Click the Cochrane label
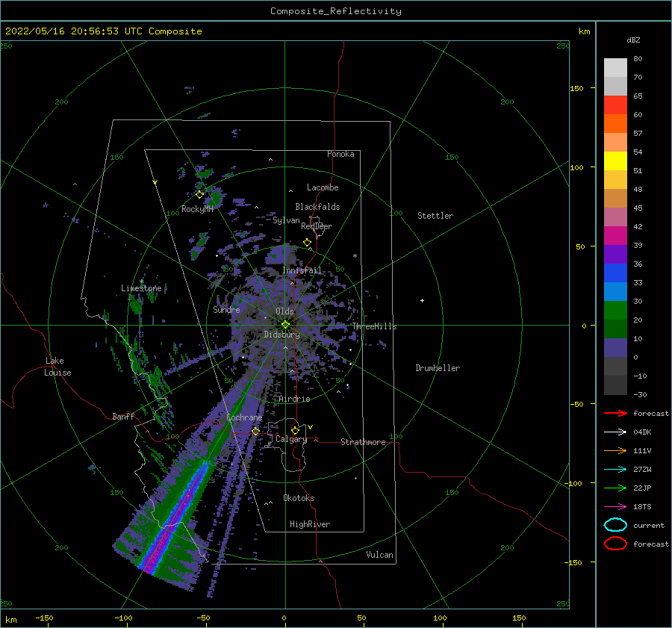The width and height of the screenshot is (672, 628). point(244,417)
